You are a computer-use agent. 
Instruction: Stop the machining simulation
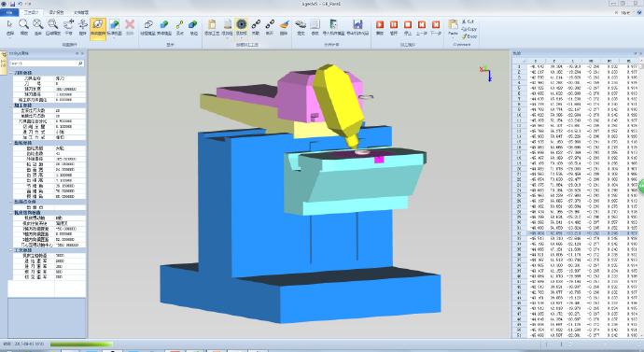(x=408, y=27)
